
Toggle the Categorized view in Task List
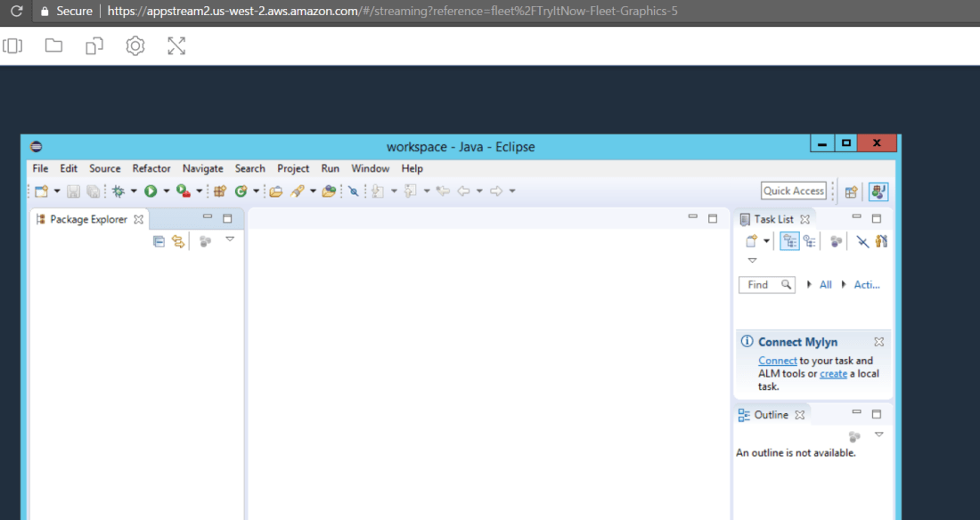click(789, 240)
